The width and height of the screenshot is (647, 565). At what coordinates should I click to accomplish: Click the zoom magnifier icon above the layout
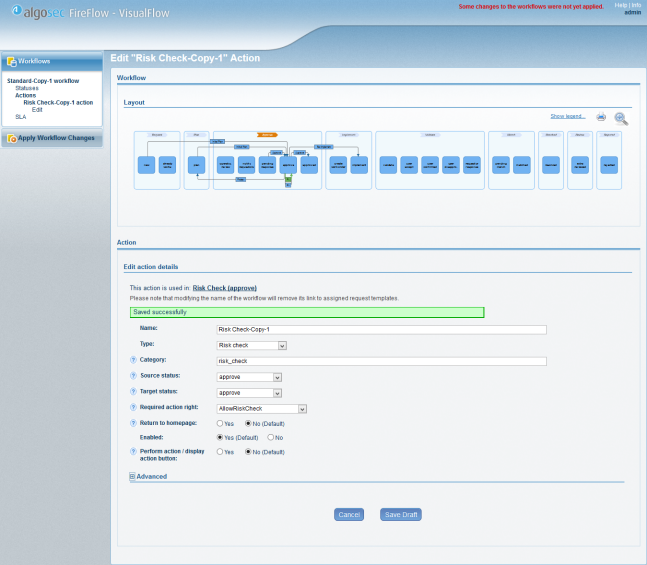(x=621, y=118)
